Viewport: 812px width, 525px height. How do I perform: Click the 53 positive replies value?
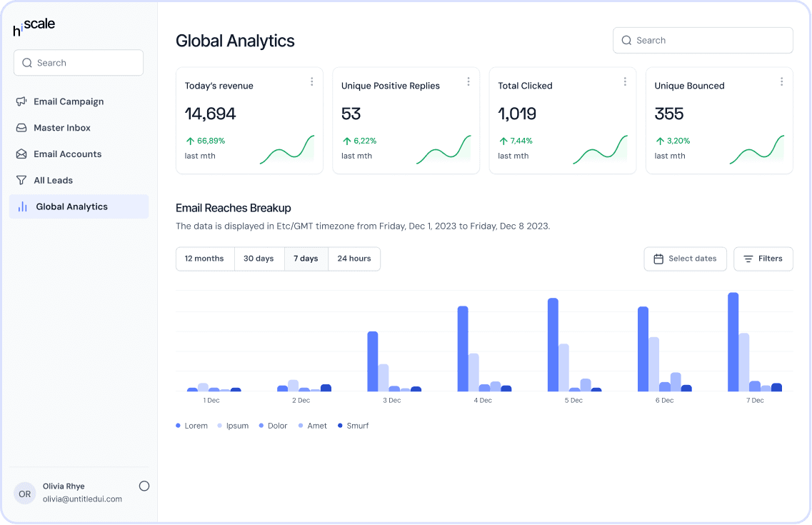tap(351, 114)
